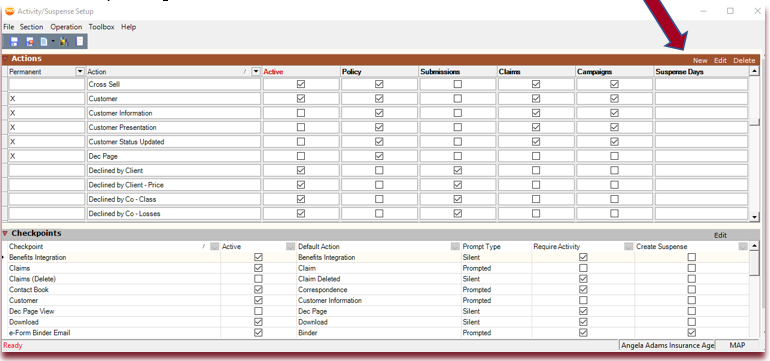This screenshot has height=361, width=770.
Task: Click Prompted prompt type for Claims checkpoint
Action: pyautogui.click(x=476, y=268)
